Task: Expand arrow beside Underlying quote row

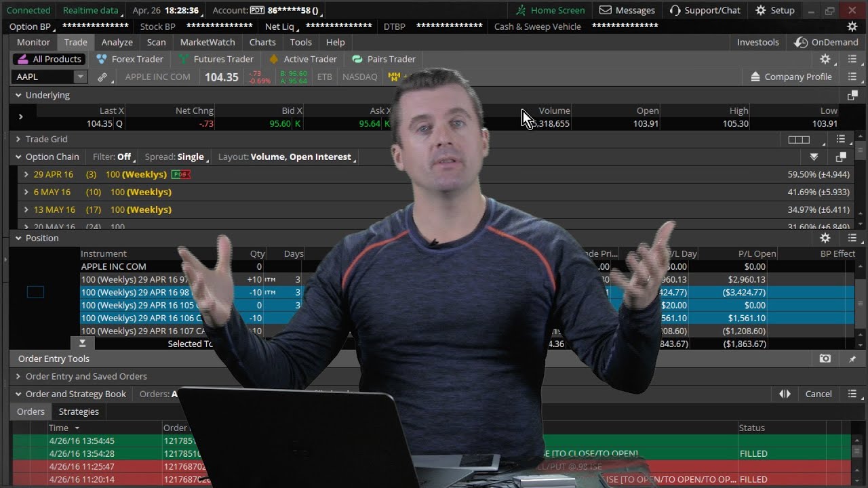Action: tap(21, 117)
